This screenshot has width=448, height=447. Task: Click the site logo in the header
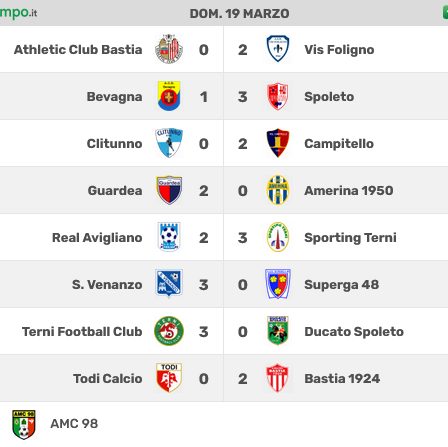pos(18,13)
